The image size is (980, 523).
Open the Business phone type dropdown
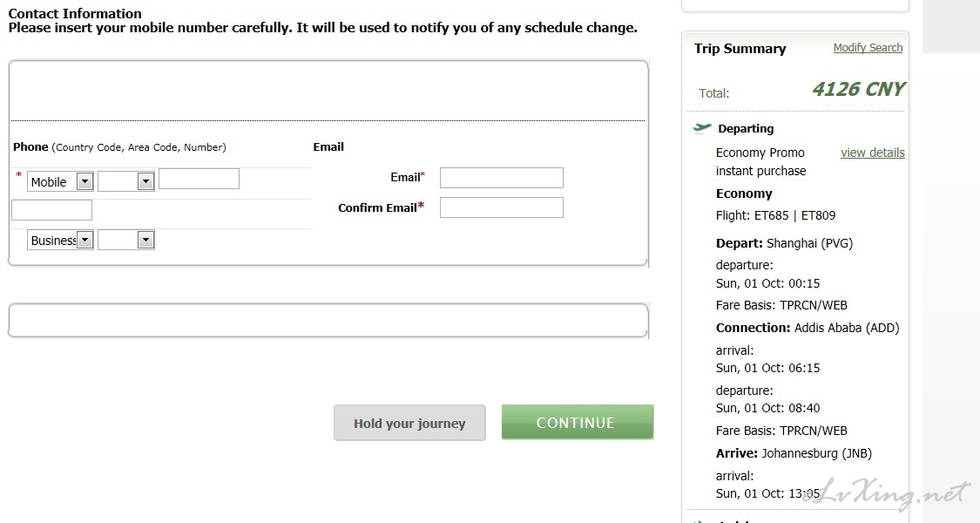point(61,240)
